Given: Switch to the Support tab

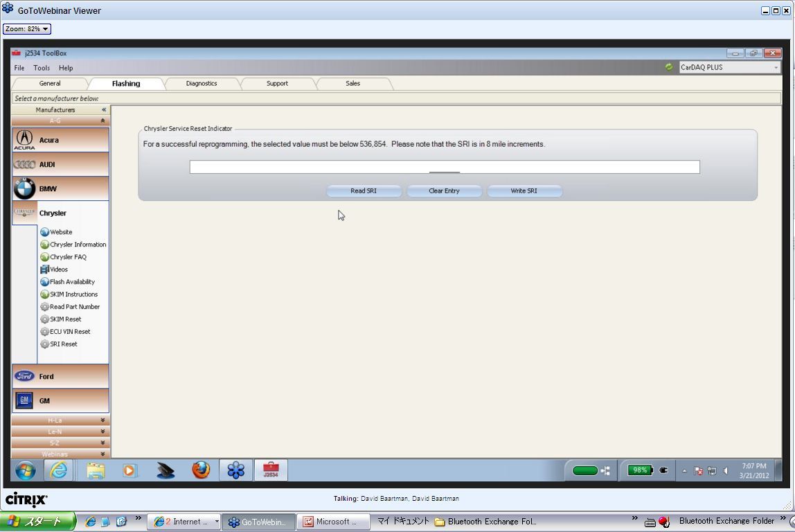Looking at the screenshot, I should coord(277,83).
